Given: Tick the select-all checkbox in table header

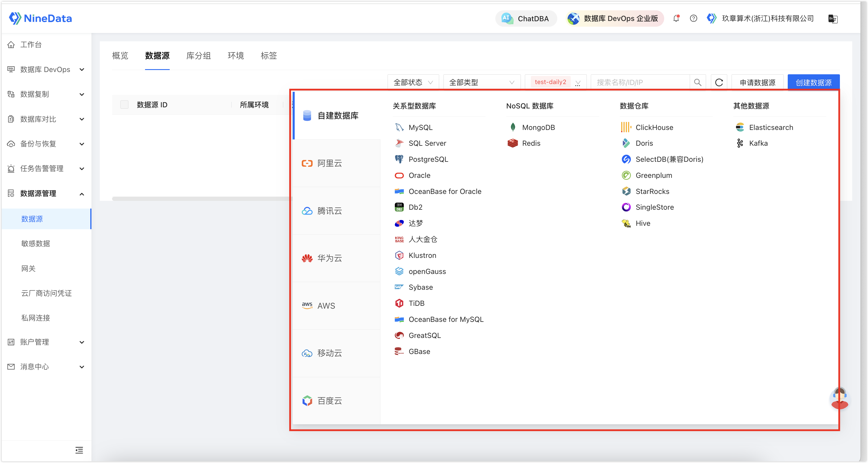Looking at the screenshot, I should pyautogui.click(x=124, y=104).
